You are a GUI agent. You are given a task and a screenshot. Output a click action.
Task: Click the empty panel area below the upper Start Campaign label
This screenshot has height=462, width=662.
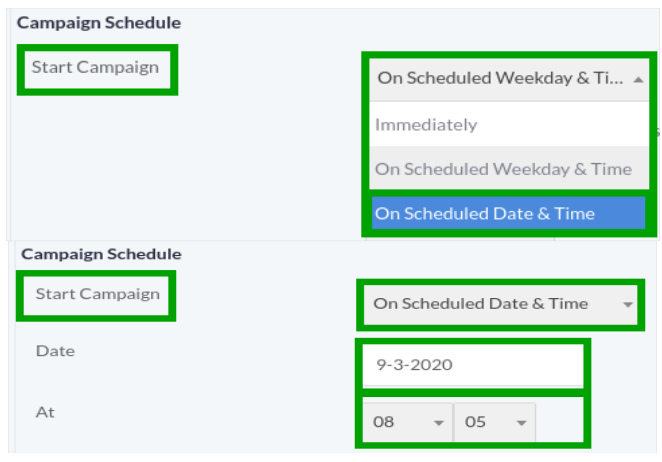[x=150, y=160]
